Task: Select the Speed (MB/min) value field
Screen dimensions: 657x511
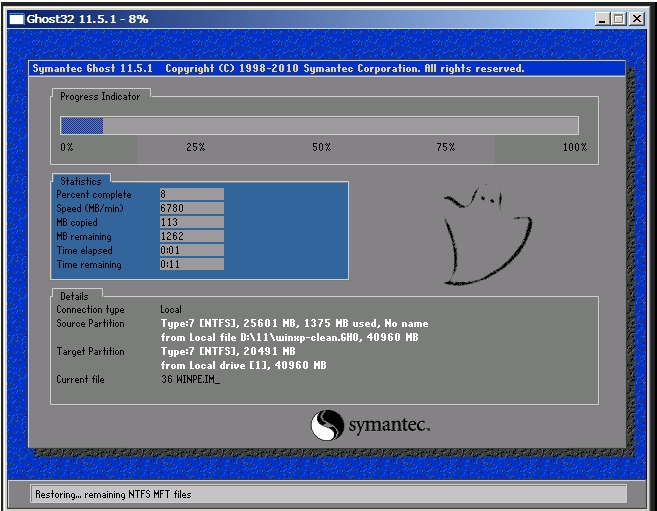Action: tap(192, 208)
